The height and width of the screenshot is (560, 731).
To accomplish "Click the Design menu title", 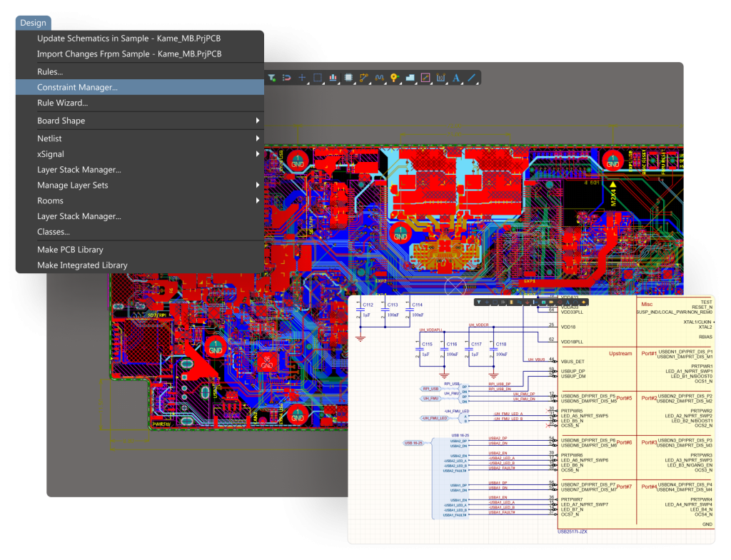I will click(33, 23).
